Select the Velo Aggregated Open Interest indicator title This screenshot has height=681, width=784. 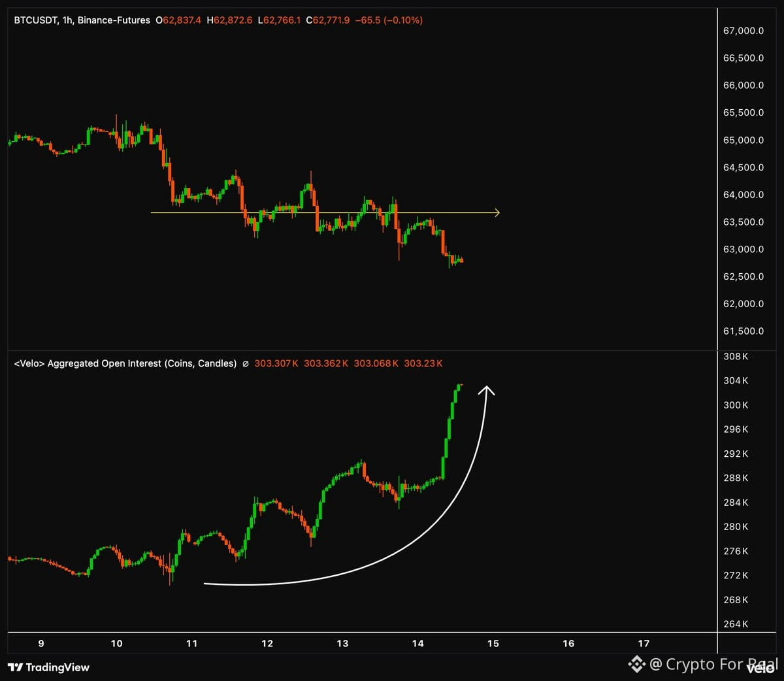(125, 363)
